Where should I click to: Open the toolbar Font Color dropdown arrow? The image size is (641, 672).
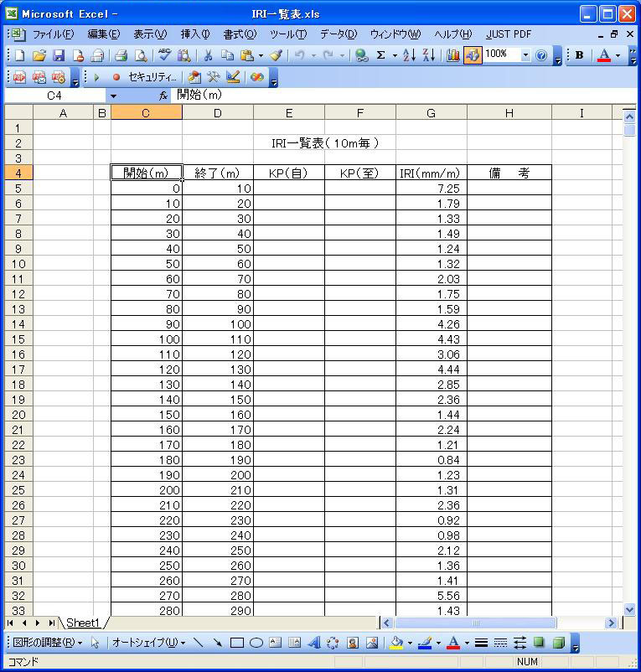point(618,55)
